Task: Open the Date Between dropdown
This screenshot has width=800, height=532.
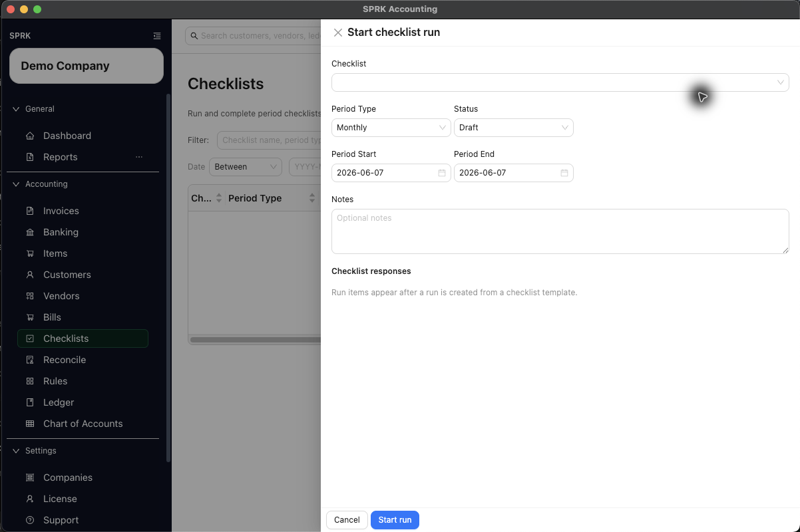Action: (x=246, y=167)
